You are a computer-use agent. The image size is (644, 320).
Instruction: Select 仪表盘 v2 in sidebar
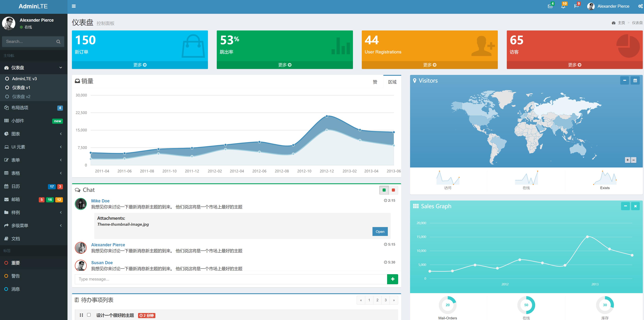(x=21, y=97)
